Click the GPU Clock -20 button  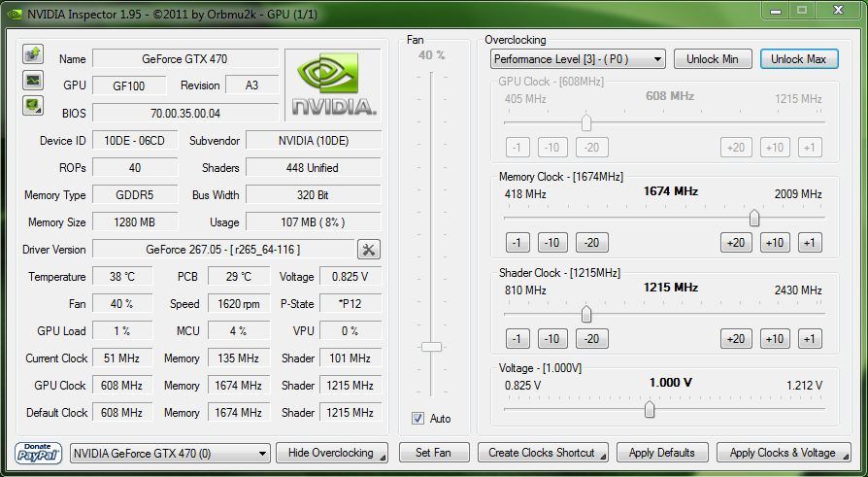point(591,148)
